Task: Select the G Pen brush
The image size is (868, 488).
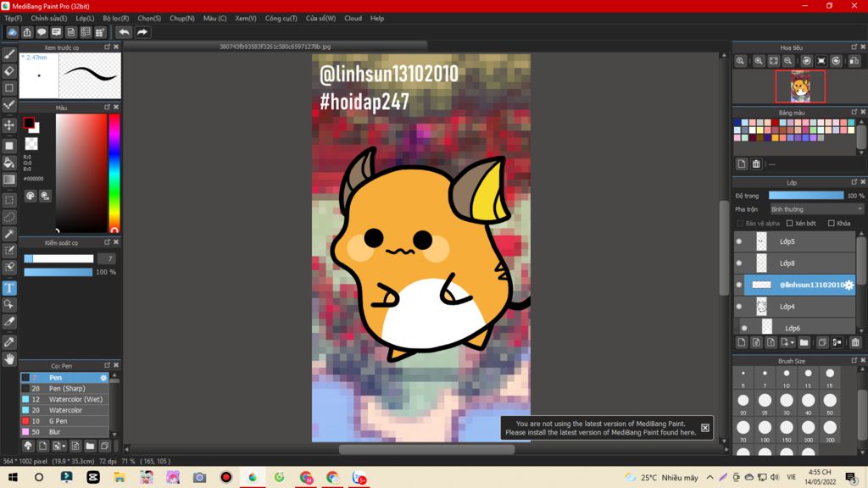Action: click(x=64, y=421)
